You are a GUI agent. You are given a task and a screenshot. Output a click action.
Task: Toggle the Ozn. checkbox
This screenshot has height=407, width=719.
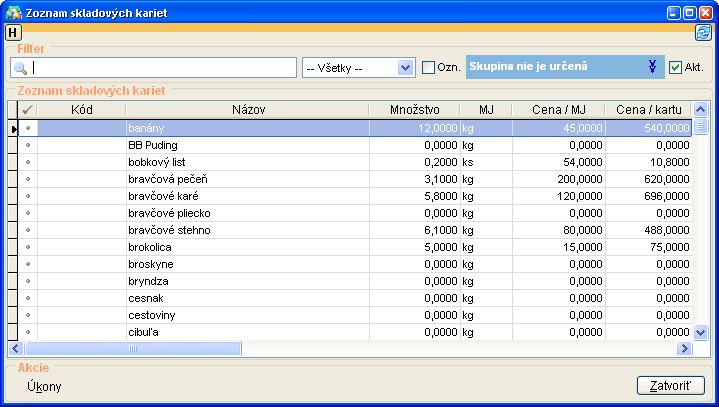429,67
